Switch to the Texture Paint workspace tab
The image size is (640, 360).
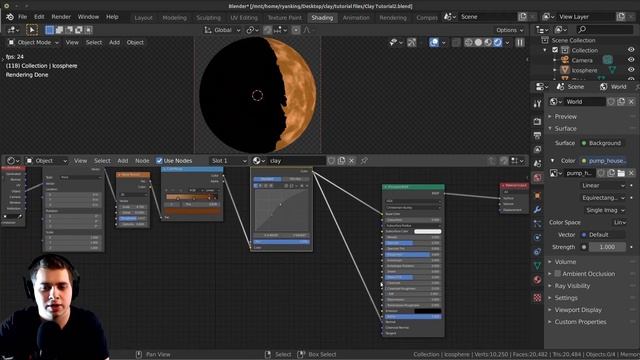click(x=284, y=18)
